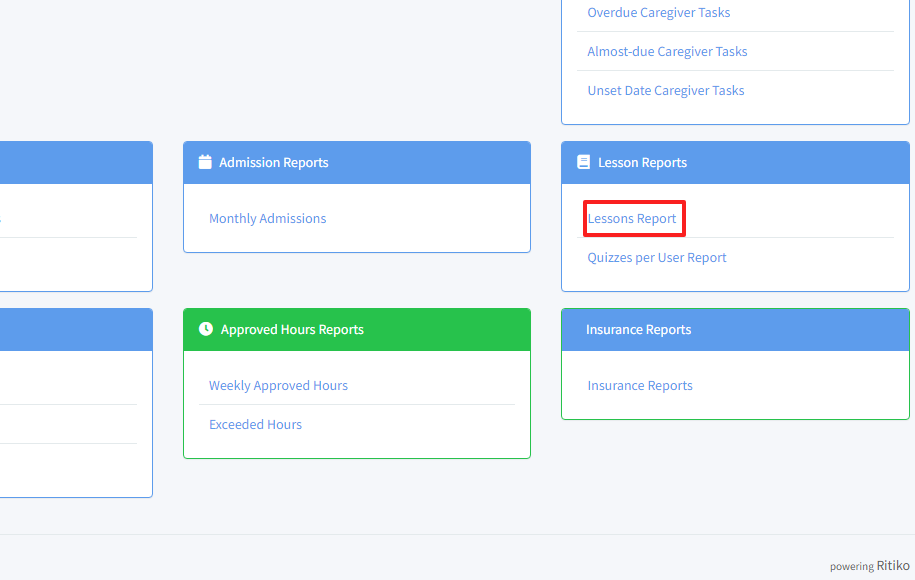Click the book icon beside Lesson Reports
915x580 pixels.
pyautogui.click(x=584, y=162)
